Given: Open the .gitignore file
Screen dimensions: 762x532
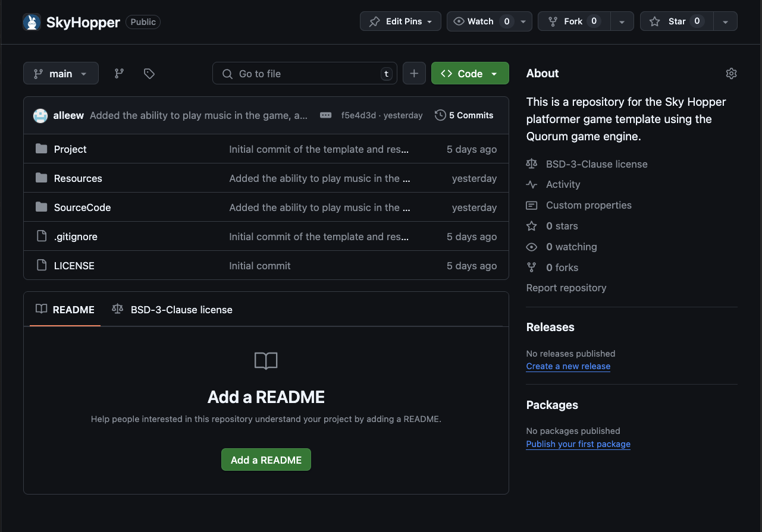Looking at the screenshot, I should tap(76, 237).
